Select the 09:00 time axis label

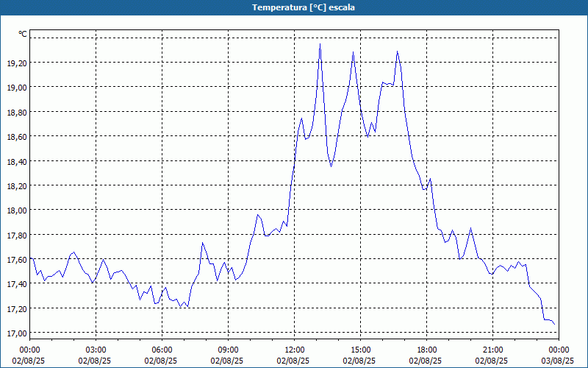(x=228, y=350)
